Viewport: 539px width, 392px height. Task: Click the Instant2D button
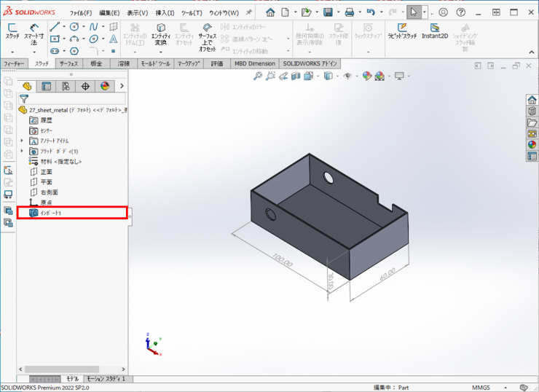(x=435, y=31)
